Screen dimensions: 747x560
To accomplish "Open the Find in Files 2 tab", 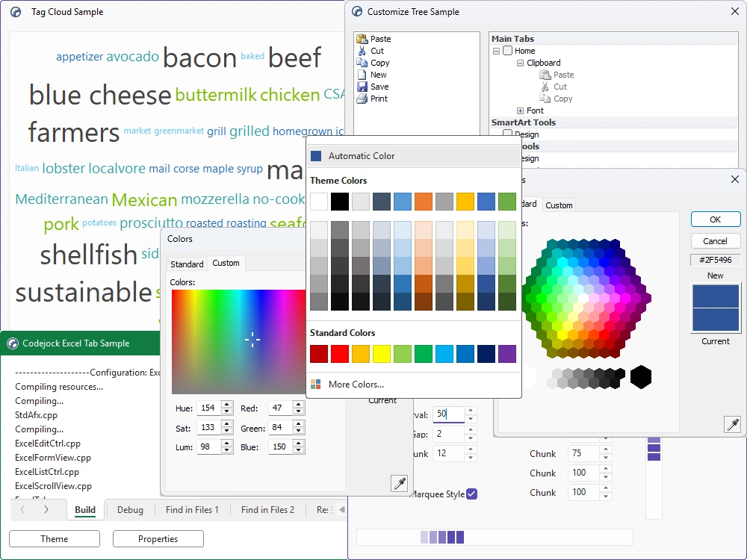I will click(267, 509).
